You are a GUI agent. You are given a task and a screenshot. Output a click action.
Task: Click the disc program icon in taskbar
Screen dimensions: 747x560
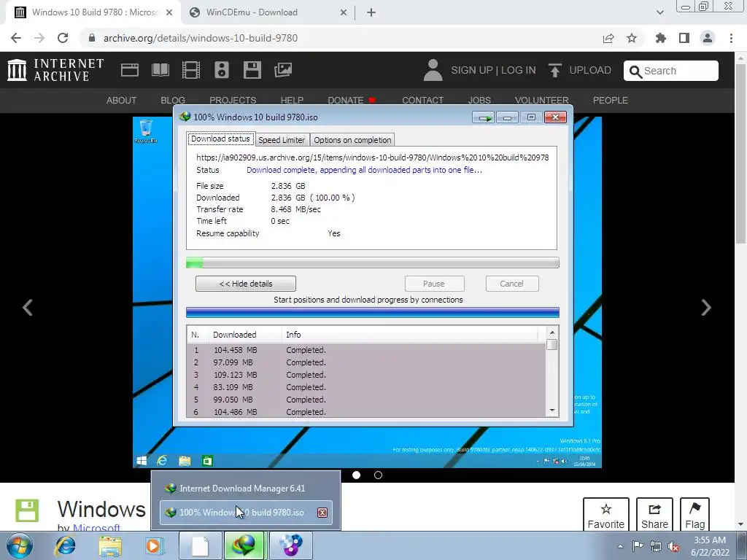point(290,545)
